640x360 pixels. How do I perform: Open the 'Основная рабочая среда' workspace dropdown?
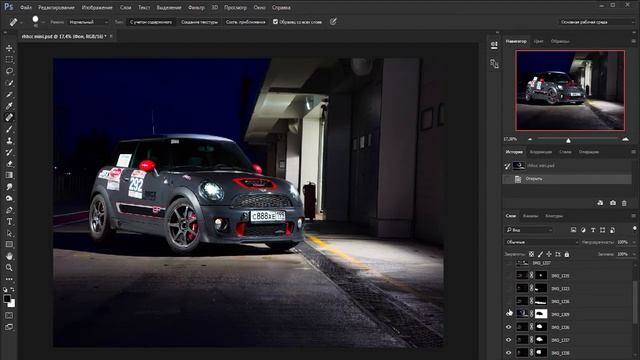coord(597,22)
